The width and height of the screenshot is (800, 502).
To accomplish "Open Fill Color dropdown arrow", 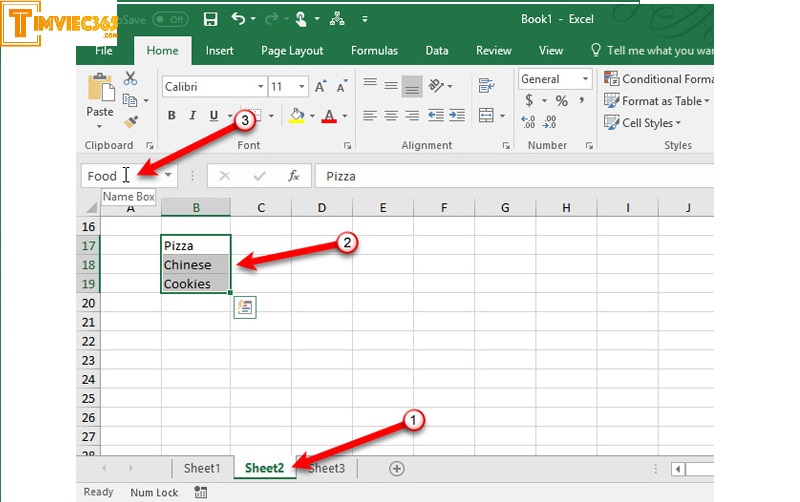I will point(312,116).
